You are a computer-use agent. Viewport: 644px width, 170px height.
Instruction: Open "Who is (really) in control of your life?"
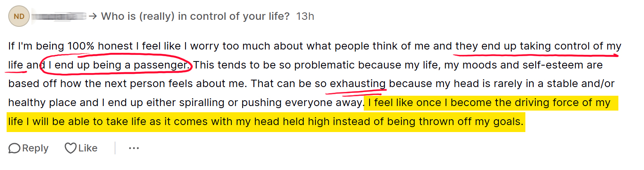point(195,17)
